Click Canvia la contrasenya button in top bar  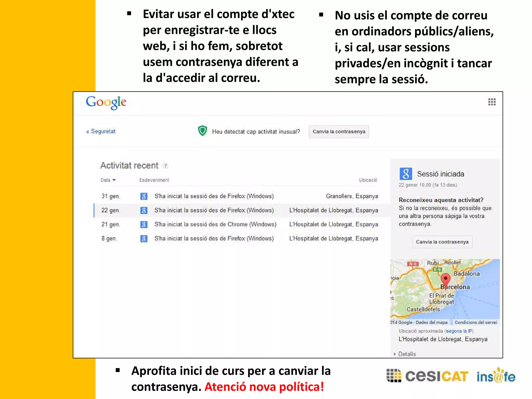click(339, 131)
